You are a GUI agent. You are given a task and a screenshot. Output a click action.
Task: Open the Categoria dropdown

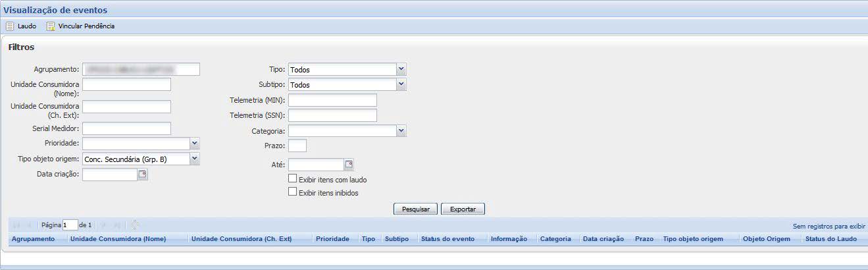[401, 131]
